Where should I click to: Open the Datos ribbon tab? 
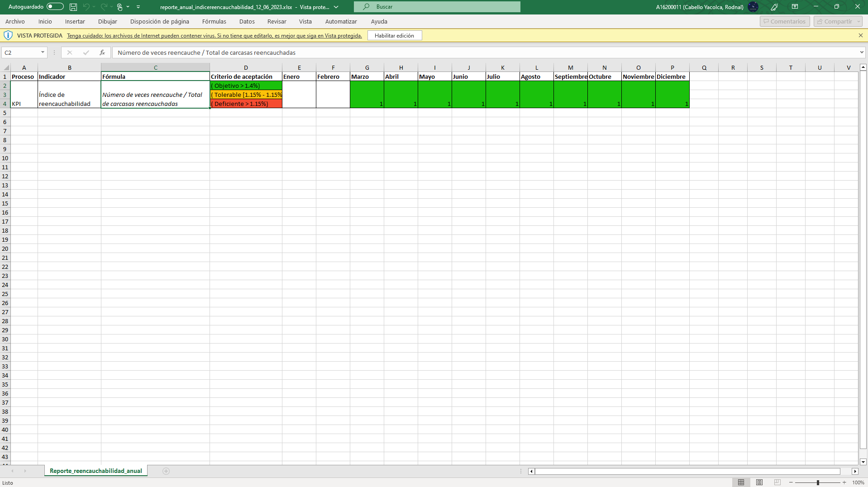click(x=247, y=21)
